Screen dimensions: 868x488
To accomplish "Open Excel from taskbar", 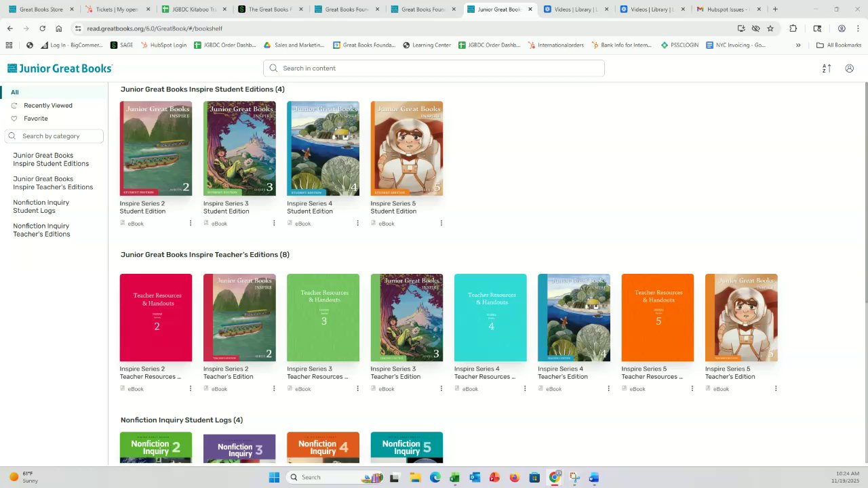I will click(454, 477).
